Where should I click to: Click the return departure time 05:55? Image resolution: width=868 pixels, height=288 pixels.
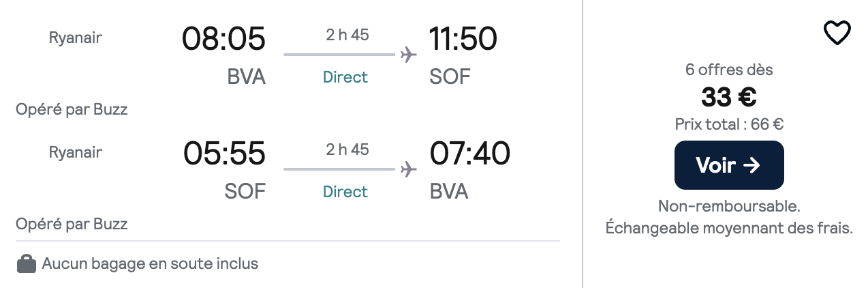click(223, 154)
